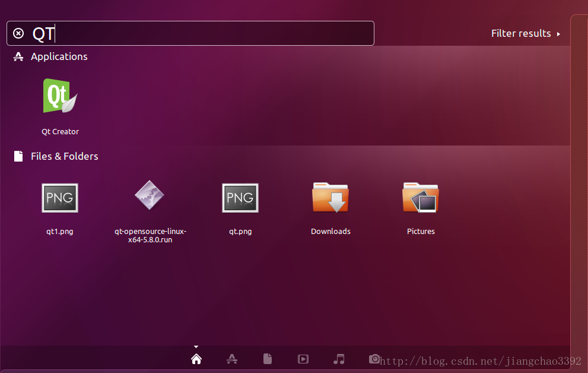Viewport: 588px width, 373px height.
Task: Click inside the QT search field
Action: coord(190,33)
